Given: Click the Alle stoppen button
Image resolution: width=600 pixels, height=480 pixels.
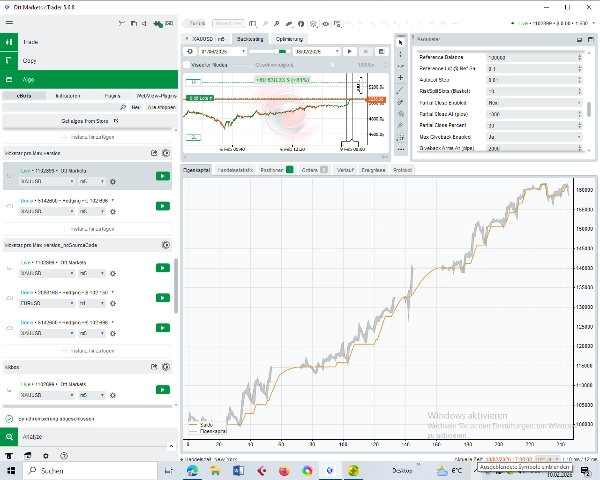Looking at the screenshot, I should pyautogui.click(x=161, y=108).
